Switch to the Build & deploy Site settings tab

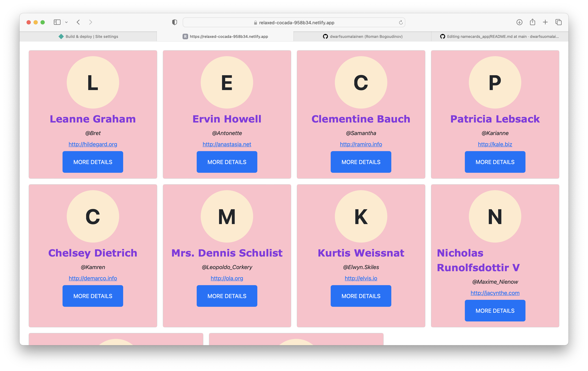[92, 36]
